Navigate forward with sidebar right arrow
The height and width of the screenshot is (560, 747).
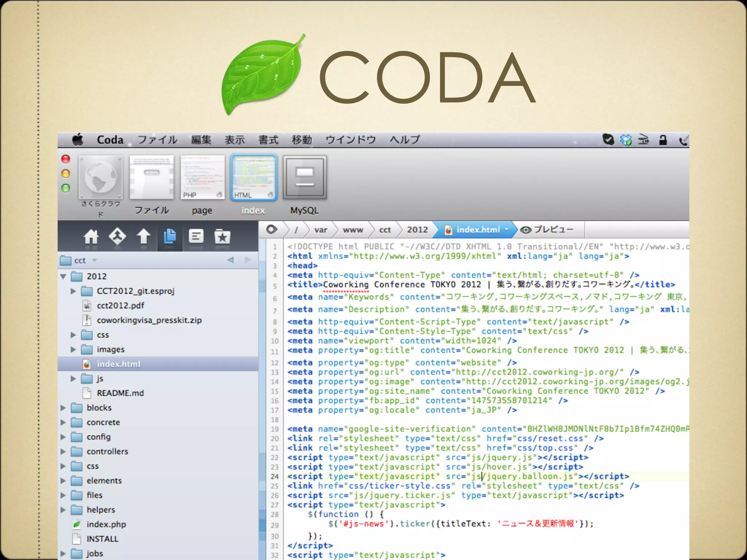[x=248, y=260]
